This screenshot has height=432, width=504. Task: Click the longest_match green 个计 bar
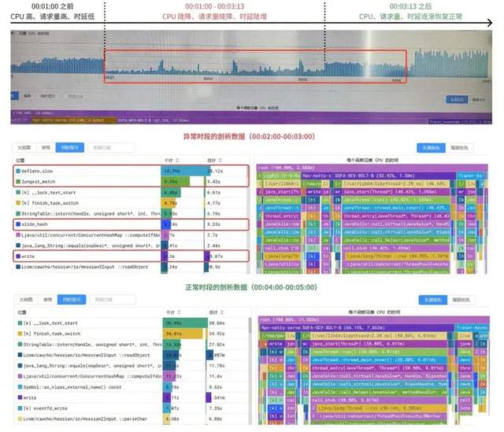point(175,182)
